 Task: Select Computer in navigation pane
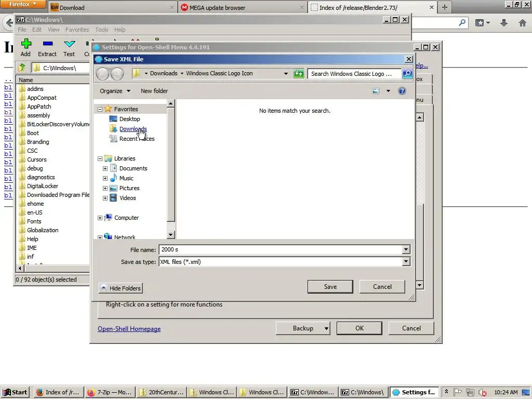click(x=126, y=218)
